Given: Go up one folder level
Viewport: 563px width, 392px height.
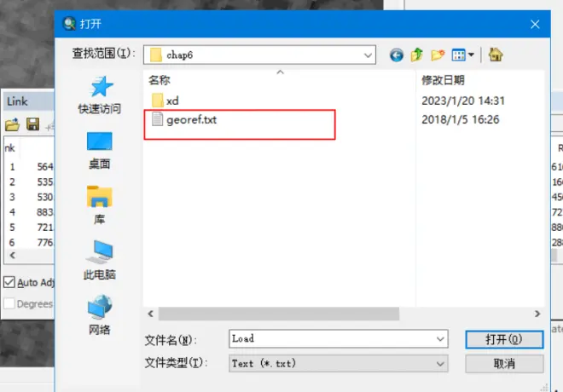Looking at the screenshot, I should 417,55.
